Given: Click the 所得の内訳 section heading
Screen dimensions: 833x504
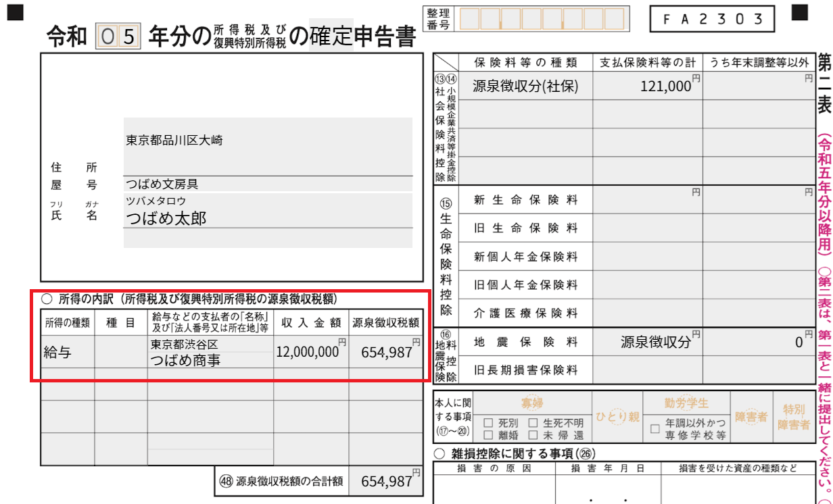Looking at the screenshot, I should click(x=189, y=298).
